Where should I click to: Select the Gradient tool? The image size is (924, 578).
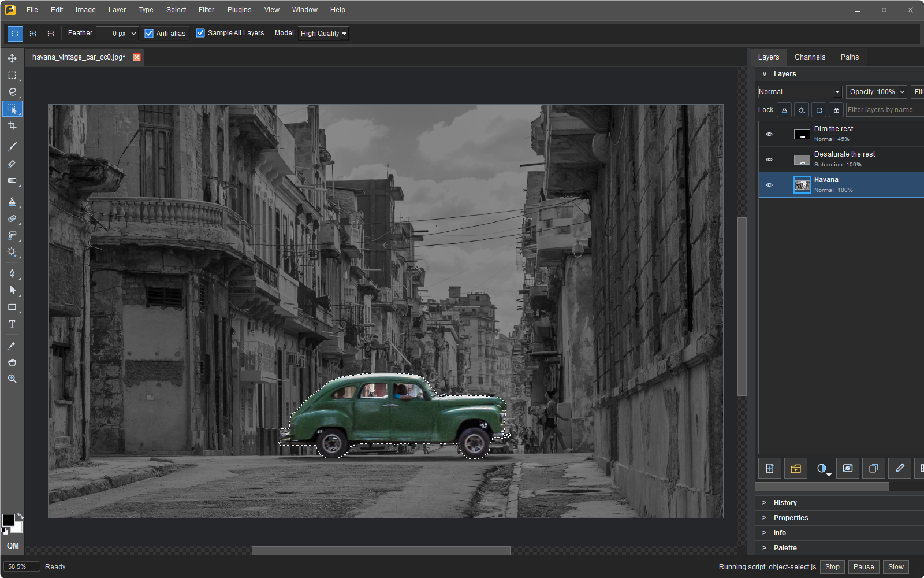point(12,181)
